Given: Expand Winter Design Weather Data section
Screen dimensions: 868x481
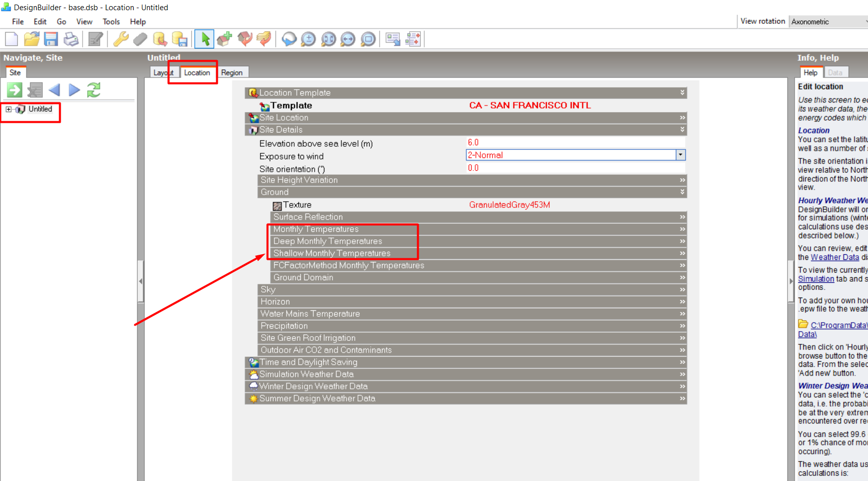Looking at the screenshot, I should (x=466, y=386).
